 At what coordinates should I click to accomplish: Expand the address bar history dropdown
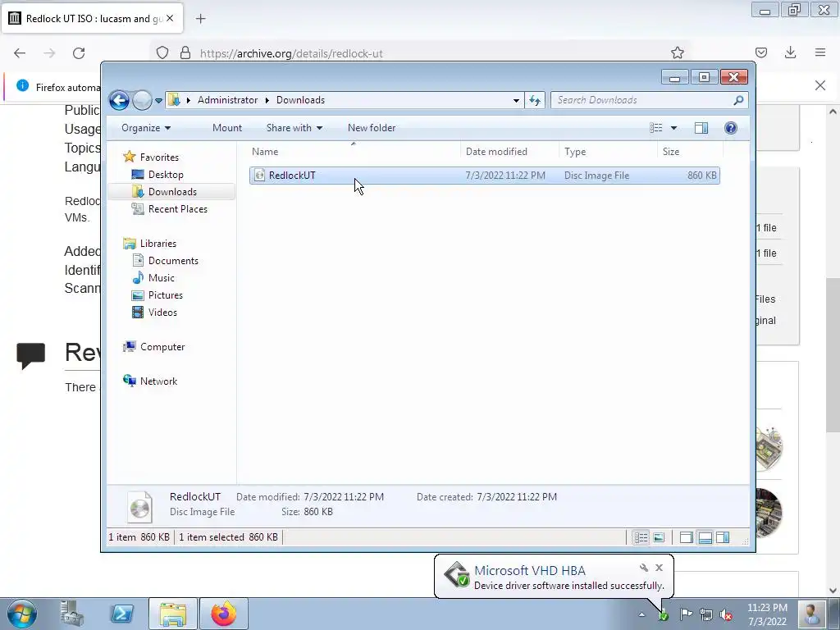(516, 101)
